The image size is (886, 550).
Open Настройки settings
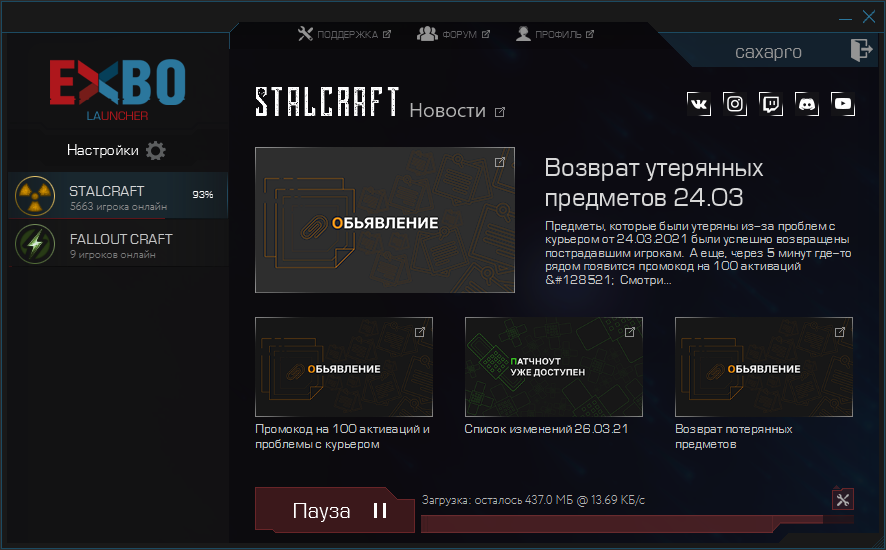click(x=116, y=150)
